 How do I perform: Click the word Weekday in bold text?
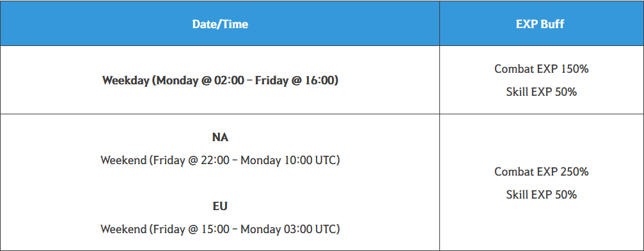pos(125,80)
